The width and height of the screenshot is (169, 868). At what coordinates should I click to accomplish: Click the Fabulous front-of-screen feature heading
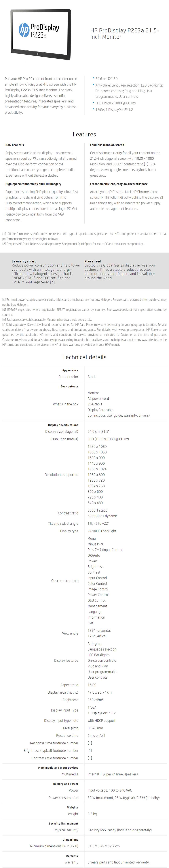pyautogui.click(x=107, y=145)
